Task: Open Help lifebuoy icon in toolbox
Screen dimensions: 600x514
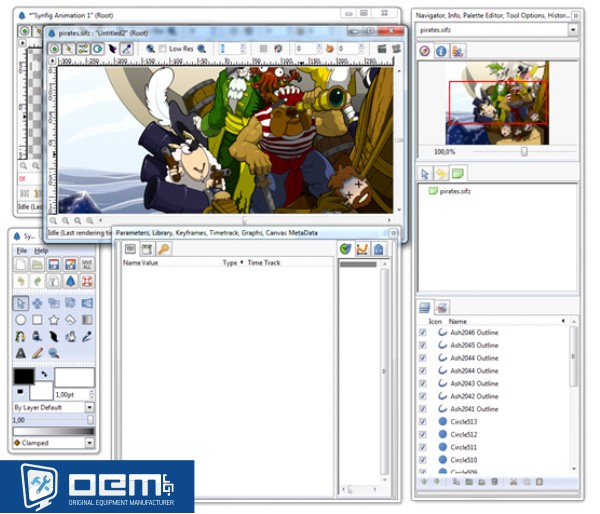Action: tap(87, 282)
